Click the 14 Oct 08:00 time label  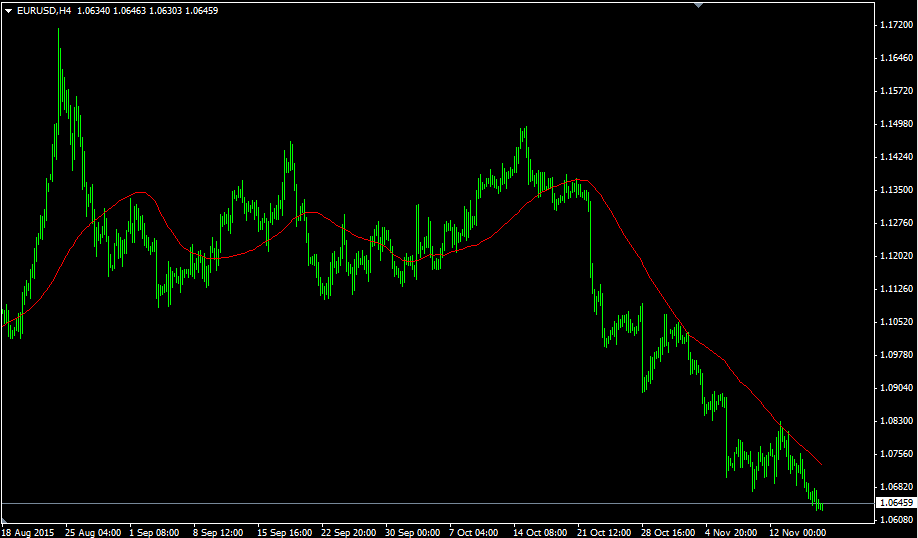(540, 532)
